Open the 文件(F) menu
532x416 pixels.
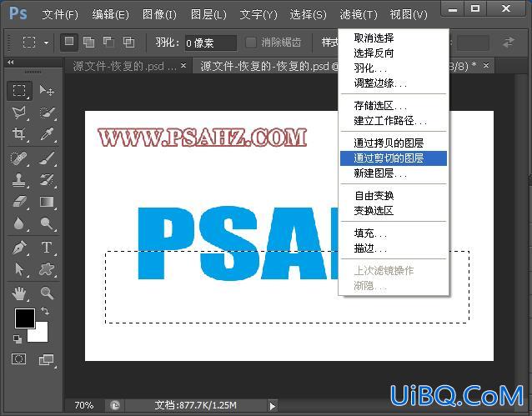point(60,15)
